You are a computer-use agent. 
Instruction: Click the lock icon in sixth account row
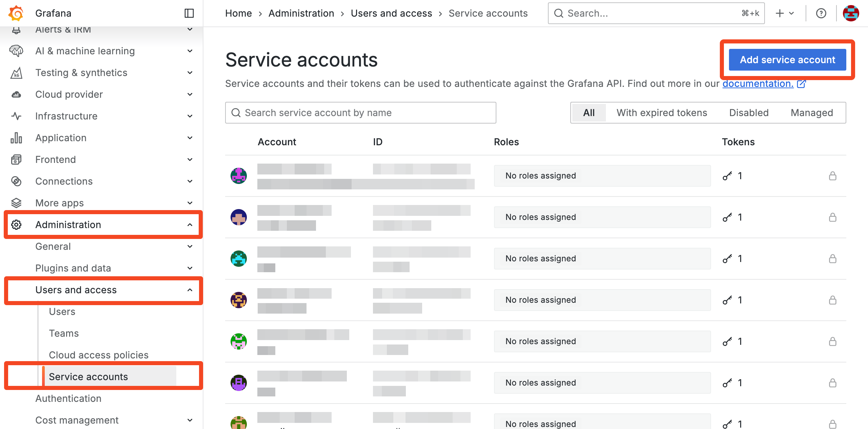pos(833,383)
